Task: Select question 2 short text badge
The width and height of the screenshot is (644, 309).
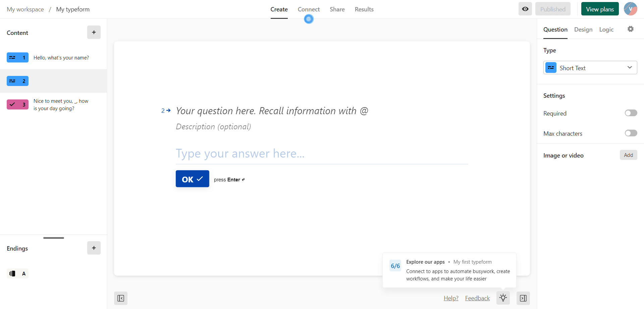Action: point(17,81)
